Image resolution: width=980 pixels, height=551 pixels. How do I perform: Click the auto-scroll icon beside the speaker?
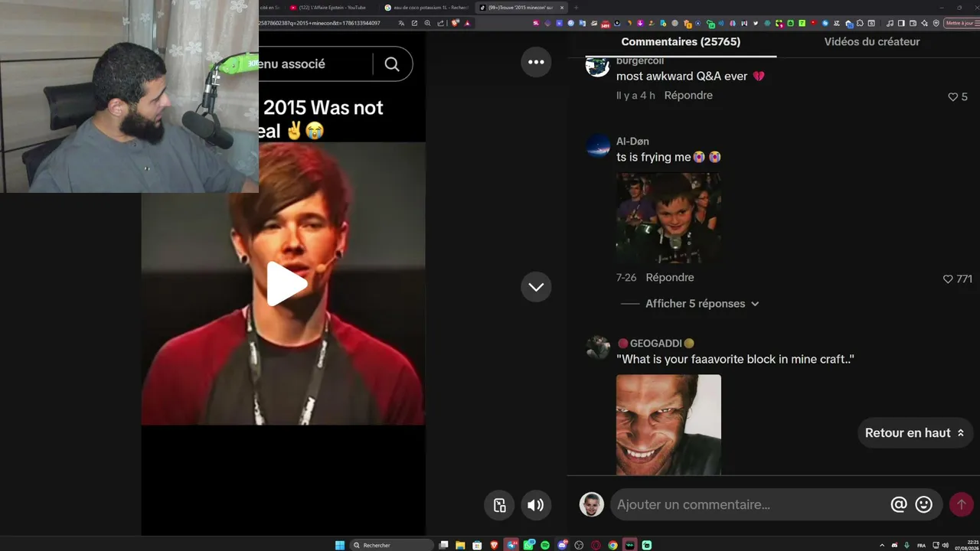point(499,505)
